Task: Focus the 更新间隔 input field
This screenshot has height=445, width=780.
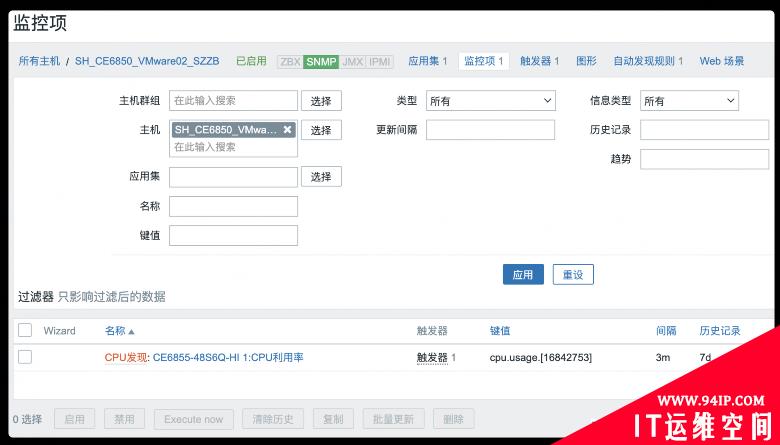Action: coord(490,130)
